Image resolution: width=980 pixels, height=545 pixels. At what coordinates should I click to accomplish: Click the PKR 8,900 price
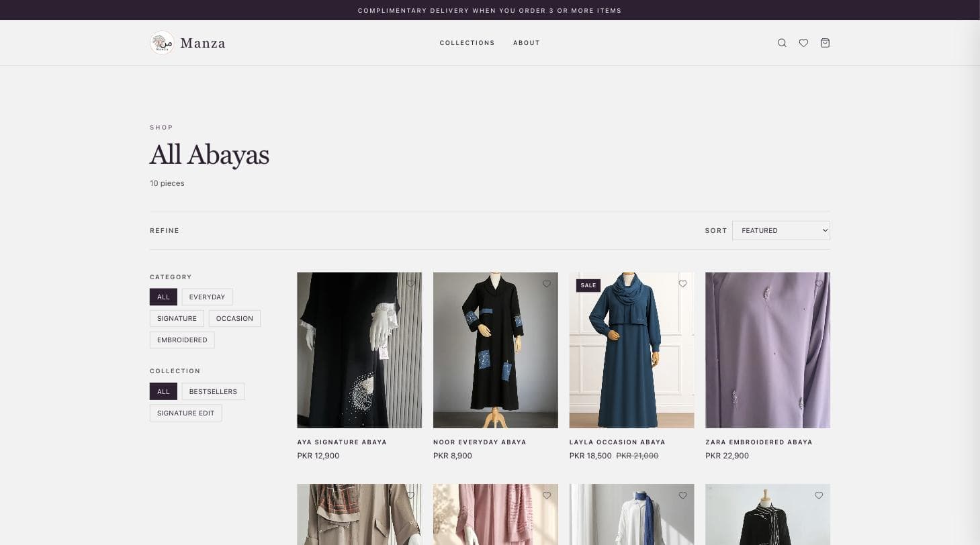[x=453, y=456]
